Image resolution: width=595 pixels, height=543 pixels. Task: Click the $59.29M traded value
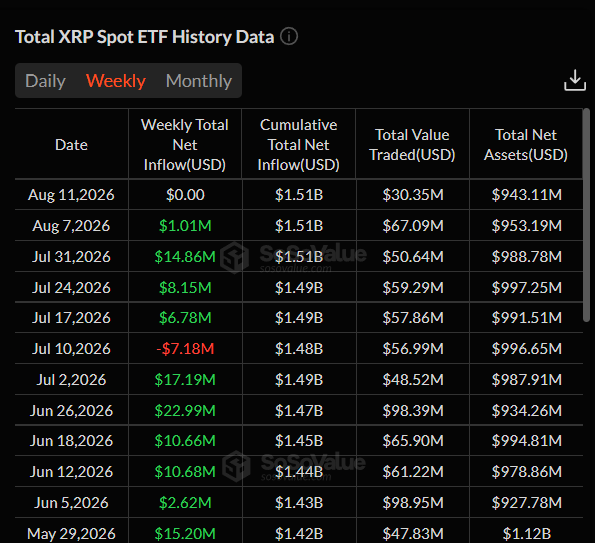click(x=413, y=288)
